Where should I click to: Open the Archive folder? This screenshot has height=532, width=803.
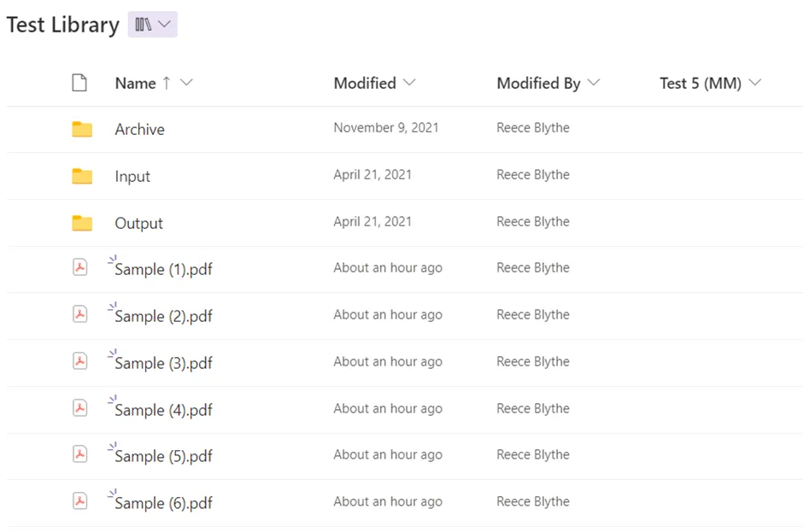click(x=139, y=130)
